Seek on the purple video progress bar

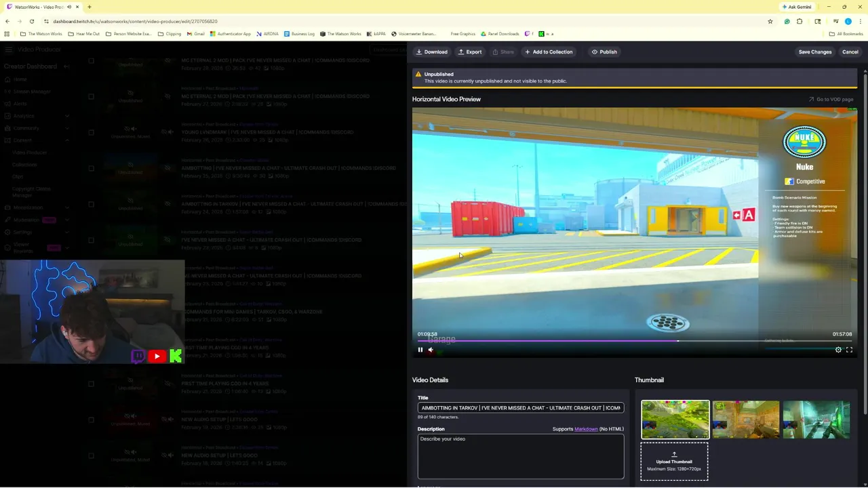click(x=634, y=341)
